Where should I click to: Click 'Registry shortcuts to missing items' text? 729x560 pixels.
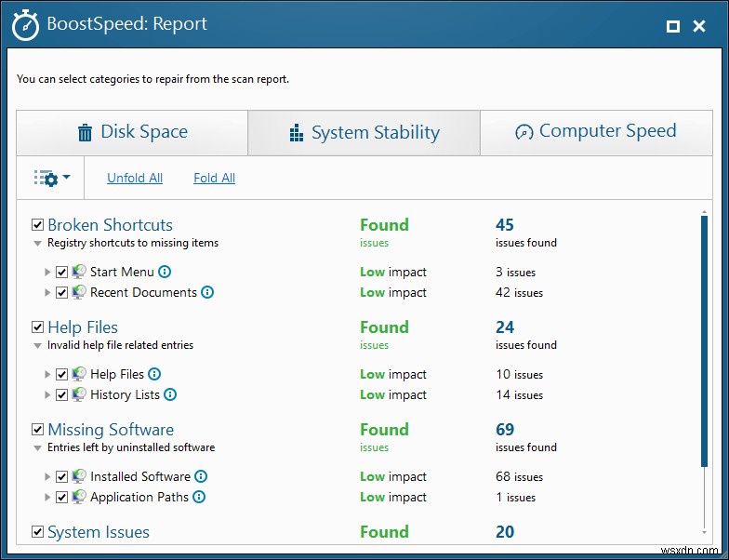point(133,243)
